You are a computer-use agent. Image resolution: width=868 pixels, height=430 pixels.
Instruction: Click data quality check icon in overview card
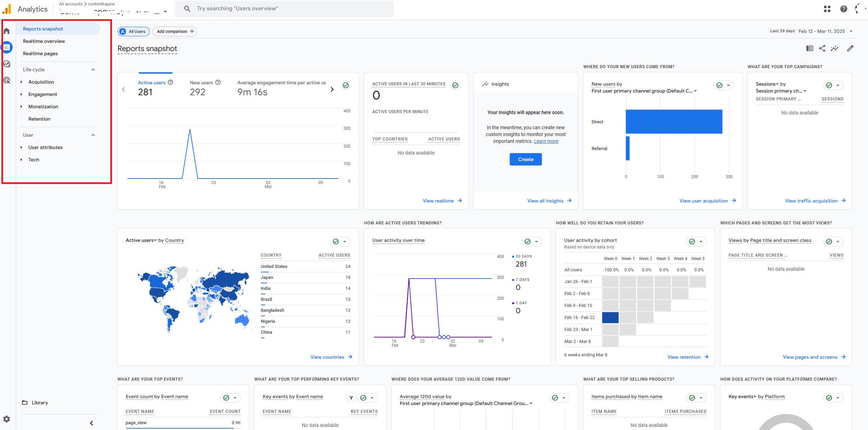346,85
